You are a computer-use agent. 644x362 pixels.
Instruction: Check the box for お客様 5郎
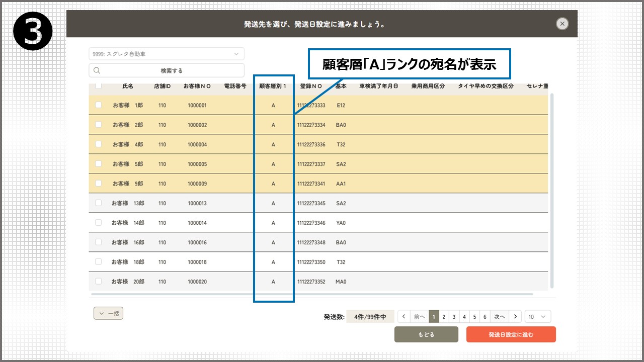coord(99,163)
